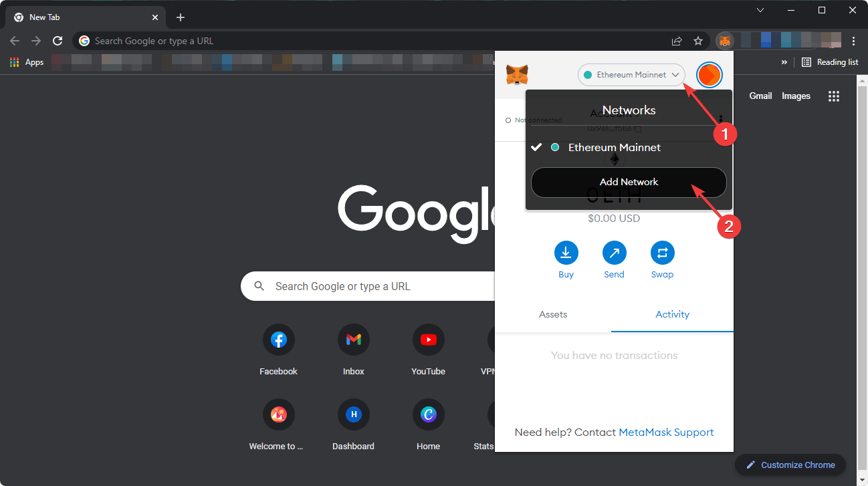Screen dimensions: 868x486
Task: Reload the page with refresh icon
Action: tap(58, 41)
